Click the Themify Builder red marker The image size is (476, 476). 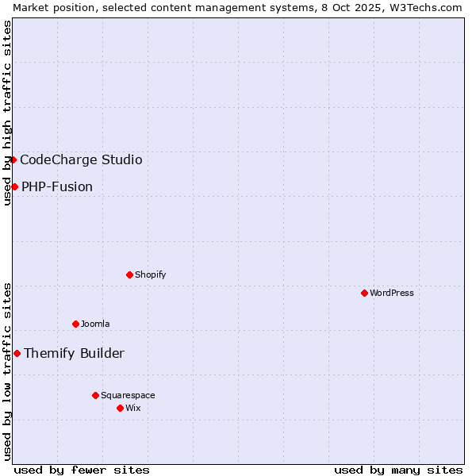[x=17, y=353]
